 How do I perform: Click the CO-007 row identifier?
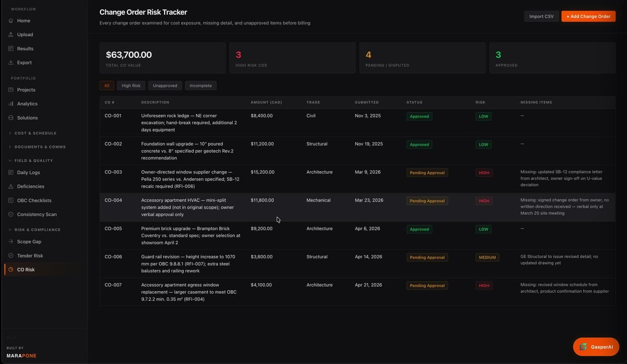[x=113, y=285]
